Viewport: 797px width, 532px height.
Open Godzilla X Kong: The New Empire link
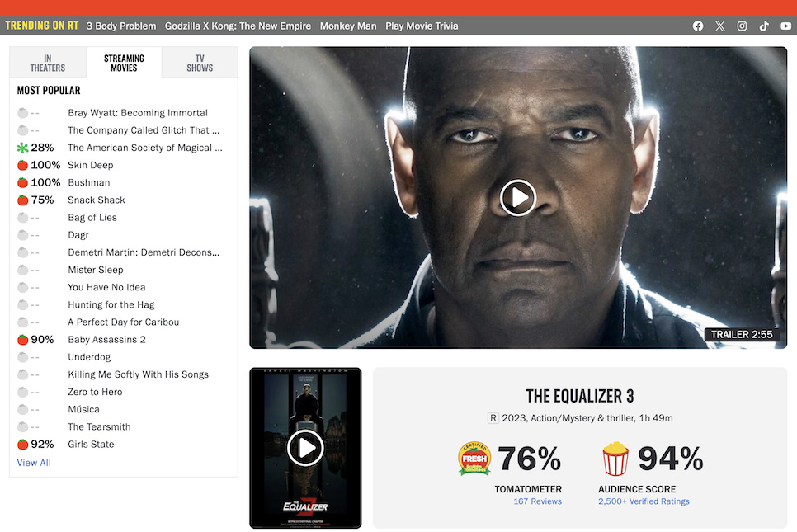pyautogui.click(x=238, y=26)
